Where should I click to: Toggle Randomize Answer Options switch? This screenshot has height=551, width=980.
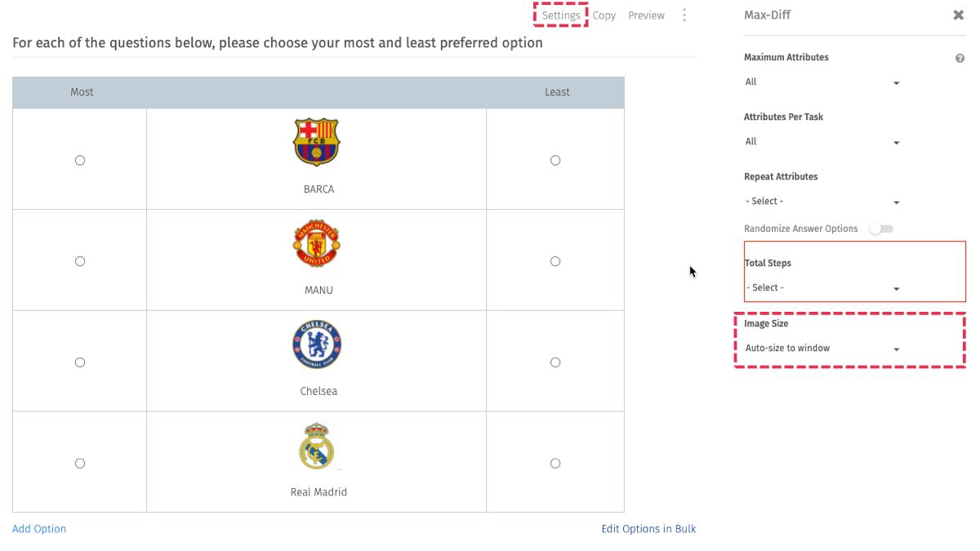click(881, 229)
